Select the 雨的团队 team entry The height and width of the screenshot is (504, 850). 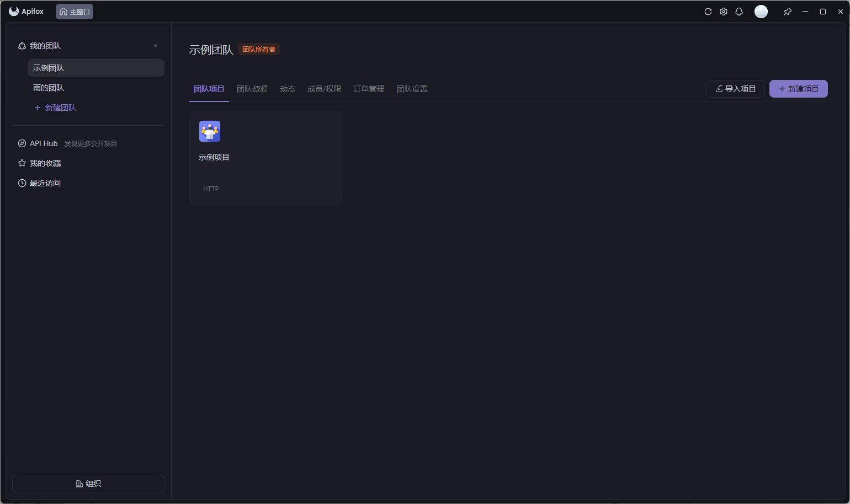coord(49,87)
